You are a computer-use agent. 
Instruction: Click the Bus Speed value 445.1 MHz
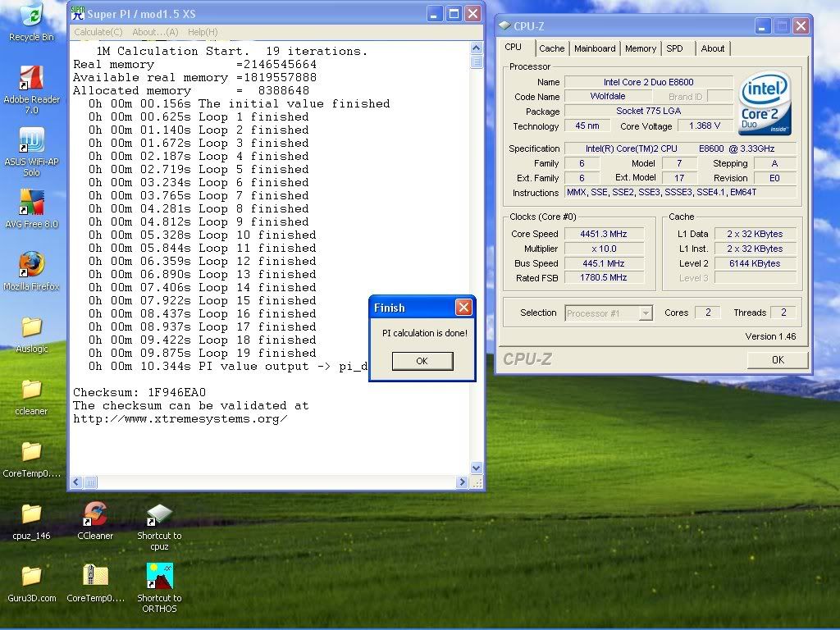tap(604, 263)
